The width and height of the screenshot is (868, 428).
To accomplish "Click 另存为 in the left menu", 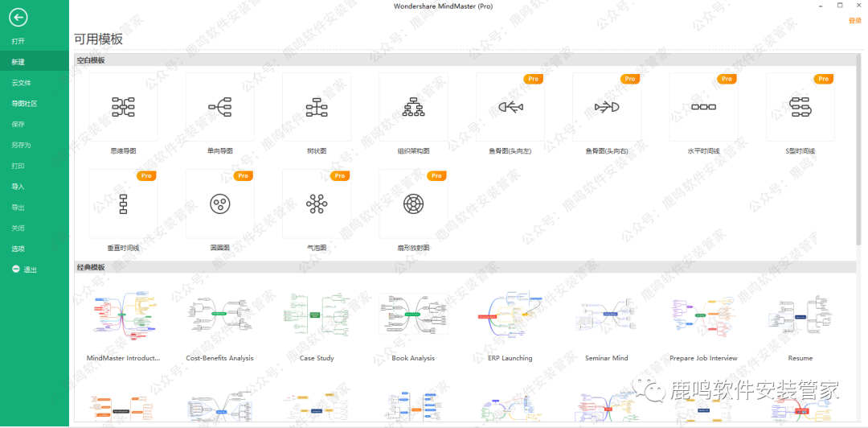I will pos(21,146).
